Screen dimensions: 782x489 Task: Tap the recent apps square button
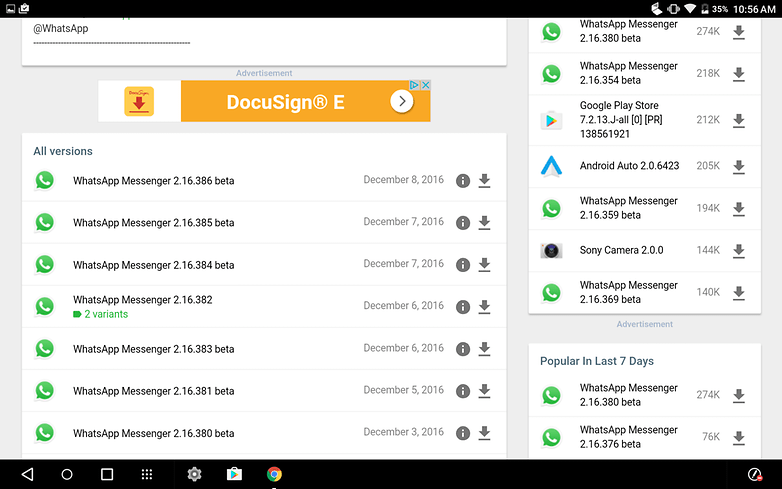(107, 474)
